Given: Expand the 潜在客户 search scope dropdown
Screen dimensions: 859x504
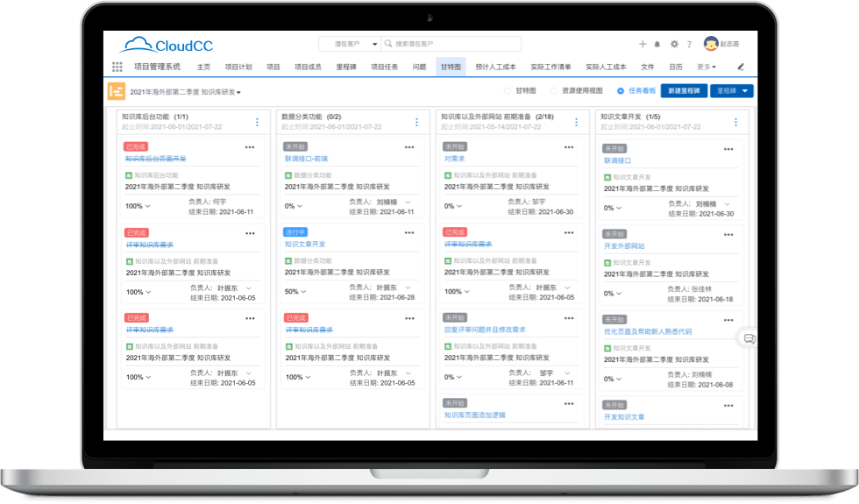Looking at the screenshot, I should pos(375,44).
